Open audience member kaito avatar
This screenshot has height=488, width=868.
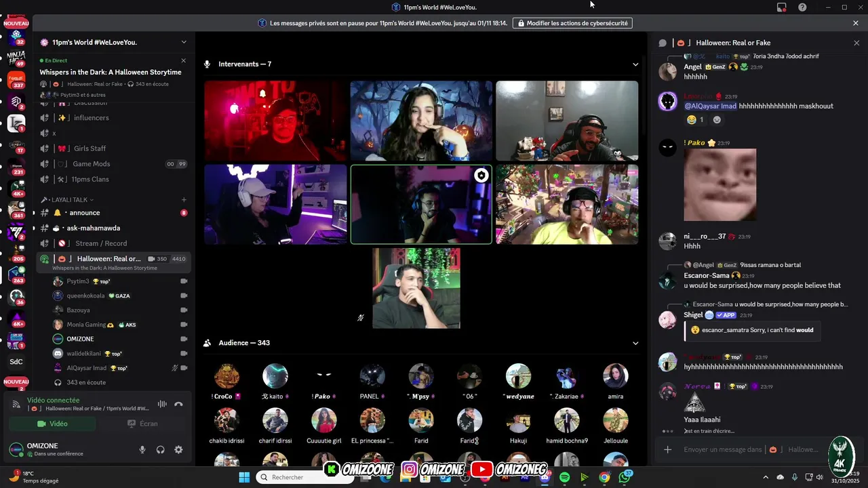[x=275, y=376]
